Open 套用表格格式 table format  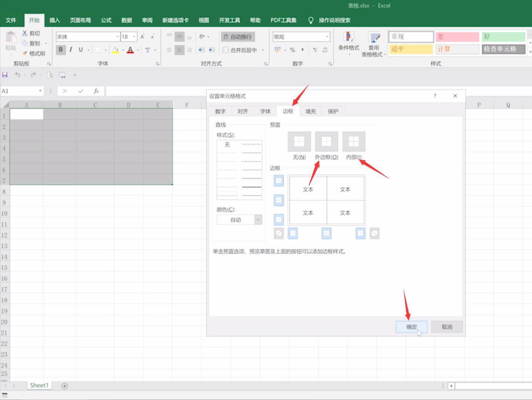click(373, 44)
